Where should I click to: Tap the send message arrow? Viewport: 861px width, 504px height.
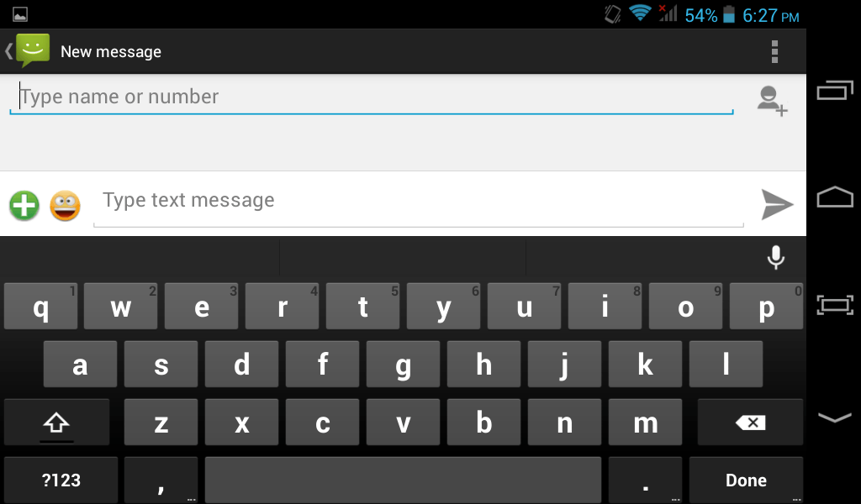point(777,205)
